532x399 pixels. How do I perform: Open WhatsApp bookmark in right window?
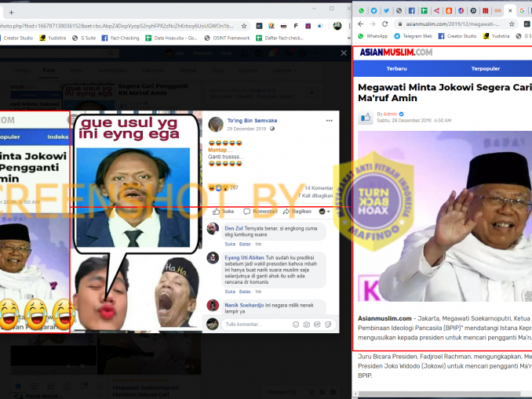click(373, 36)
